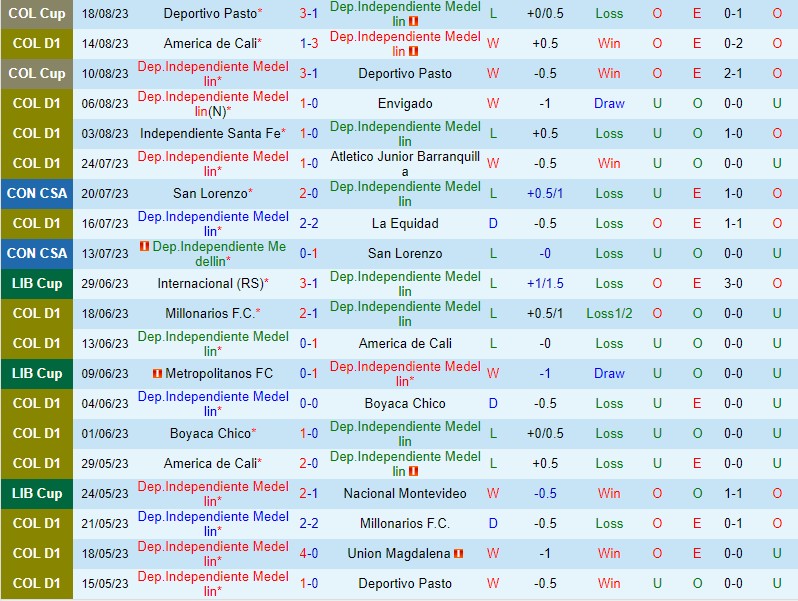
Task: Click W result letter in Union Magdalena row
Action: tap(493, 553)
